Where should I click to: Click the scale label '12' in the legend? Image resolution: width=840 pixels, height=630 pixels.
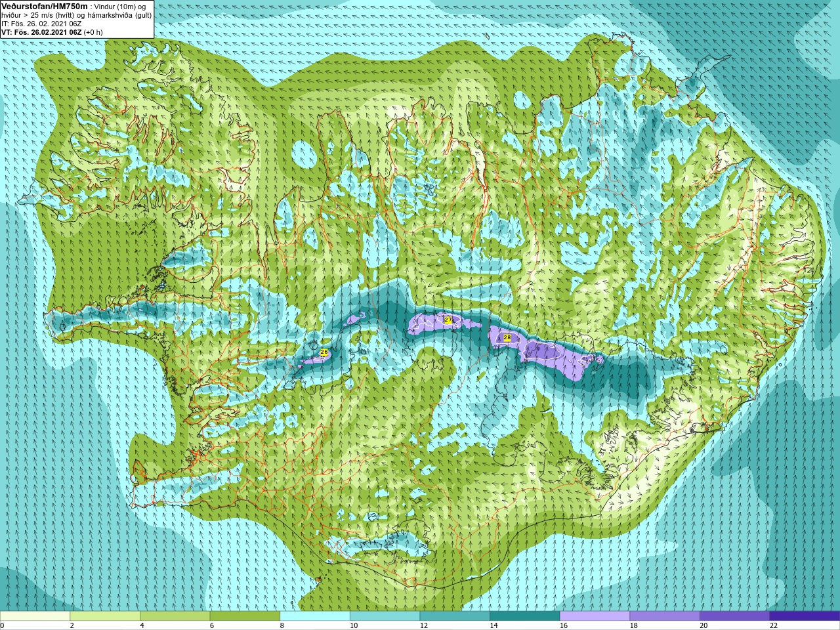(424, 626)
